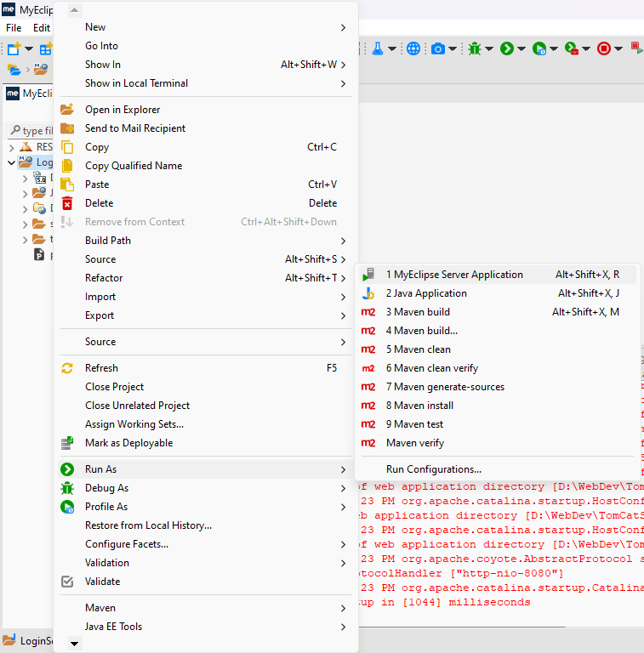Click the Paste clipboard icon
Screen dimensions: 644x653
[x=67, y=185]
